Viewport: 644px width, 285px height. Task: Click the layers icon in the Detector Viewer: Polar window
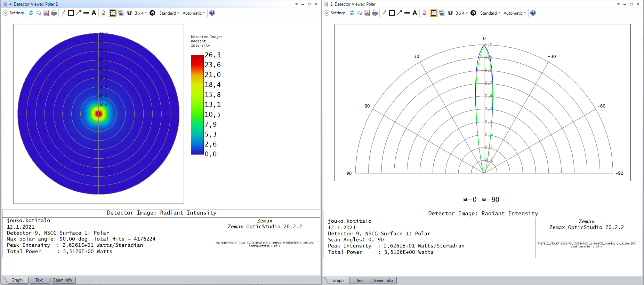tap(450, 13)
